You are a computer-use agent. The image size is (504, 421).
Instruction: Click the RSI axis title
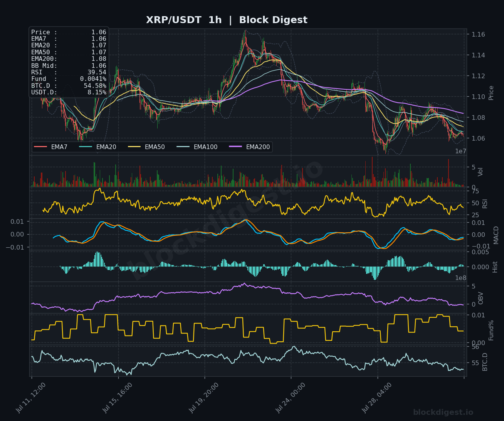(x=485, y=203)
